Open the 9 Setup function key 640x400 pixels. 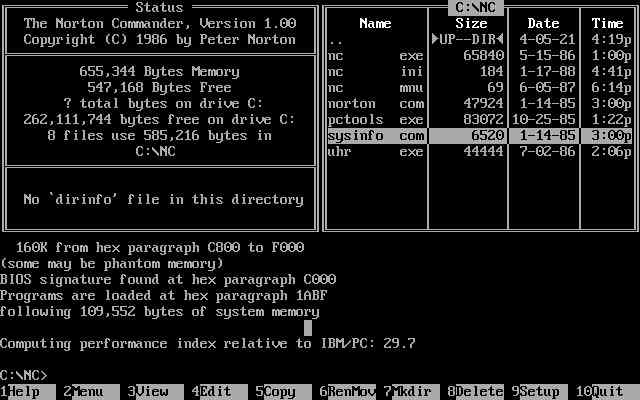pos(540,392)
